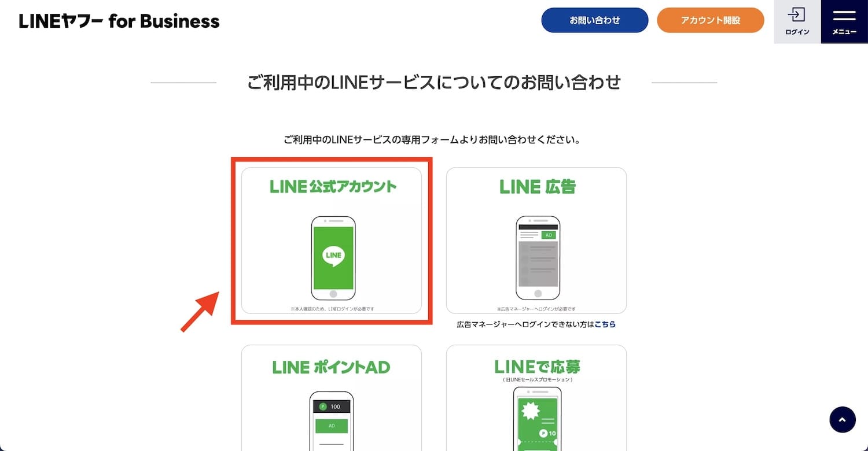868x451 pixels.
Task: Open the こちら link
Action: point(605,324)
